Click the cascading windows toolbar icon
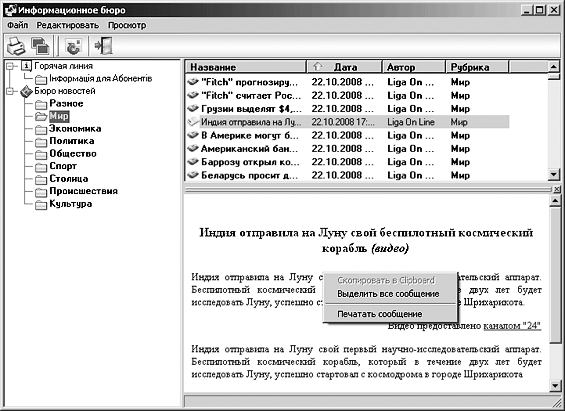Image resolution: width=565 pixels, height=411 pixels. tap(40, 46)
